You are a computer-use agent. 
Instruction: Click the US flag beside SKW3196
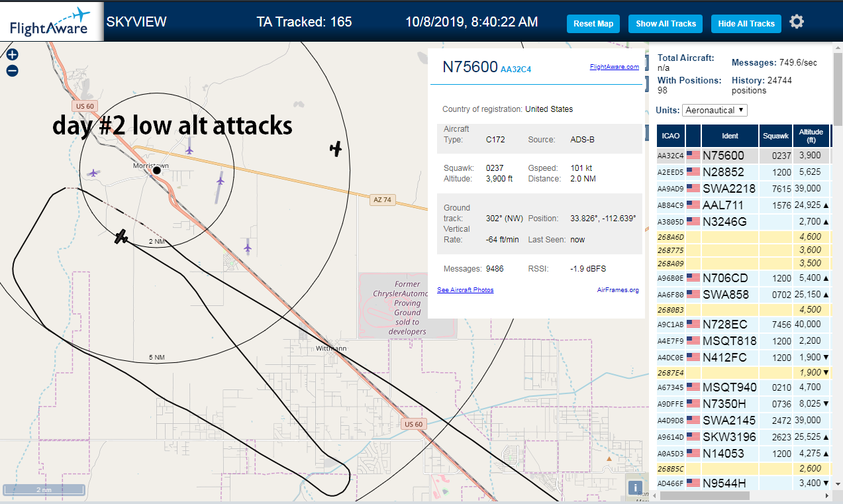tap(693, 437)
